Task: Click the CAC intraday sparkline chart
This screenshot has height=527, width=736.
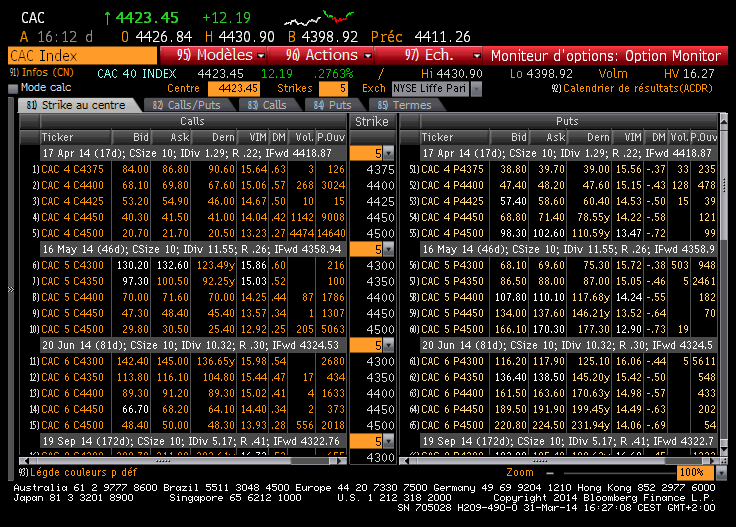Action: (x=319, y=17)
